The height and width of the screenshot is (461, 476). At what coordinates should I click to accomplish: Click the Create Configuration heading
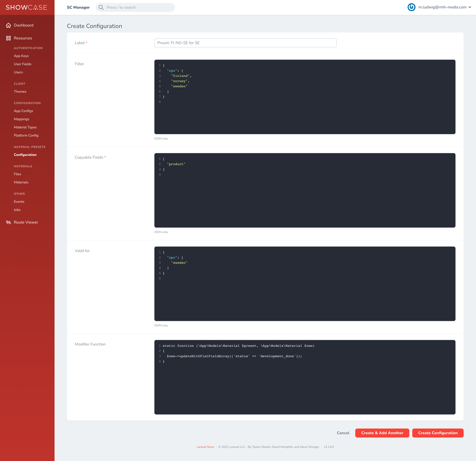tap(94, 26)
